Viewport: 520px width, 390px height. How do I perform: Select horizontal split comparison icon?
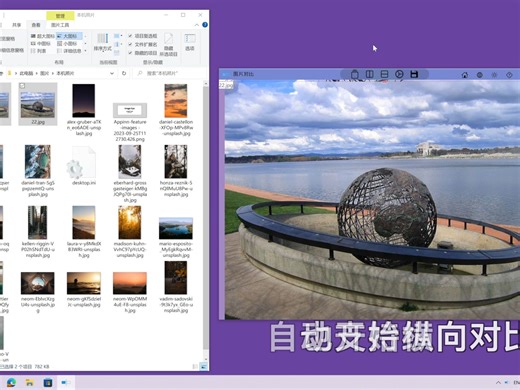384,74
